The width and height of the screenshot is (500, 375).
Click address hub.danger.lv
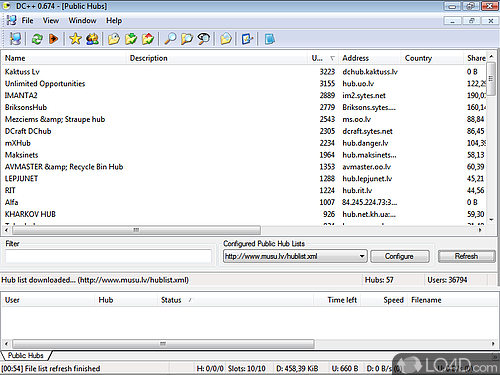click(x=365, y=143)
